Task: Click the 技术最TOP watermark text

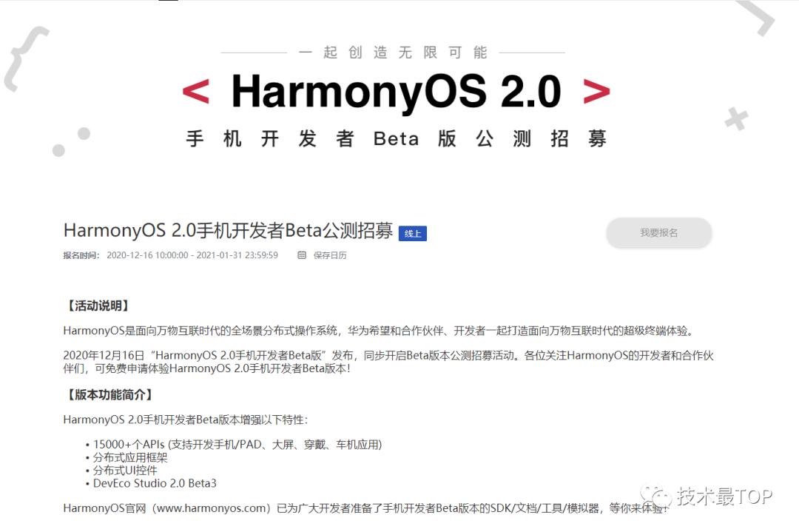Action: pos(724,496)
